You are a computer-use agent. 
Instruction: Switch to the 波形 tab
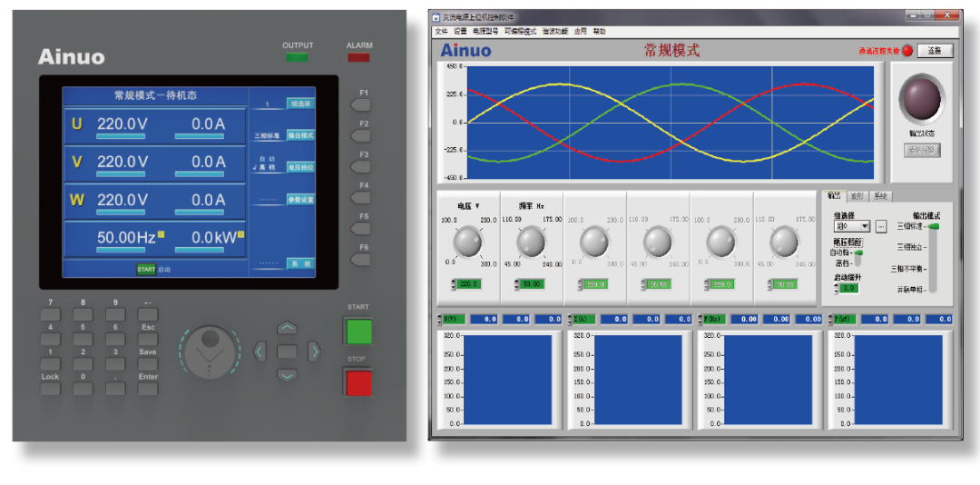pyautogui.click(x=857, y=196)
